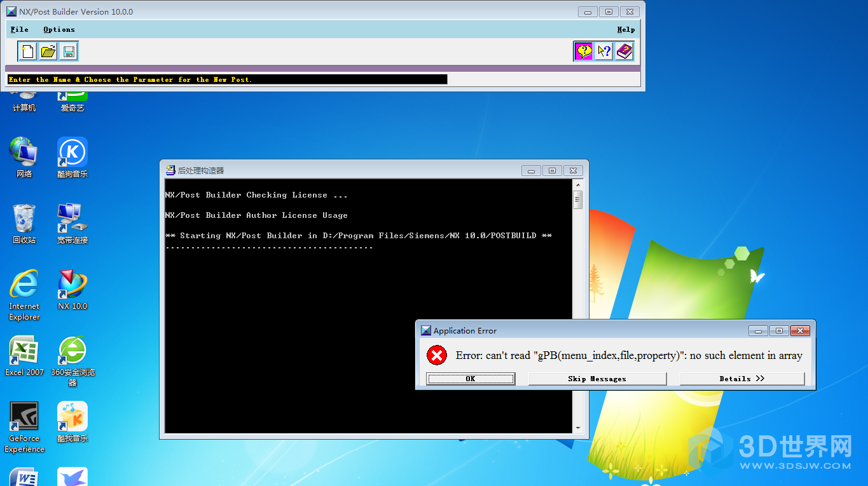868x486 pixels.
Task: Click the Open file folder icon
Action: (x=48, y=51)
